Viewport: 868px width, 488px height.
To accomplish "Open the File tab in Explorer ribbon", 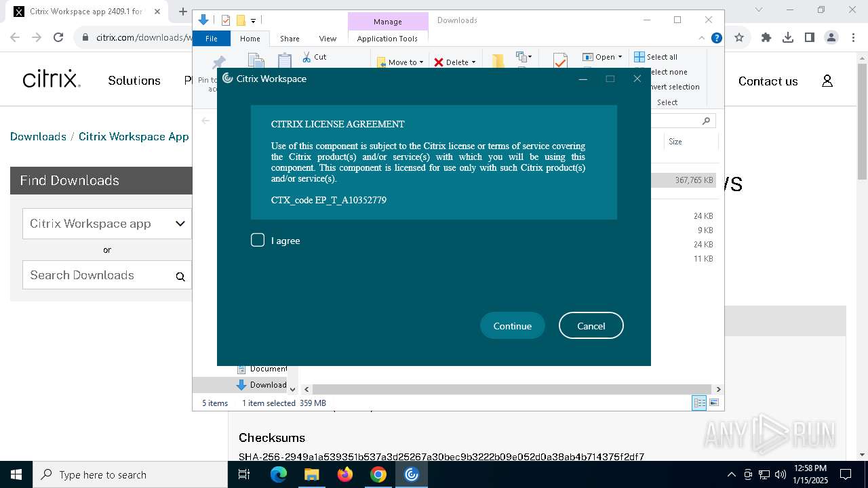I will pos(212,39).
